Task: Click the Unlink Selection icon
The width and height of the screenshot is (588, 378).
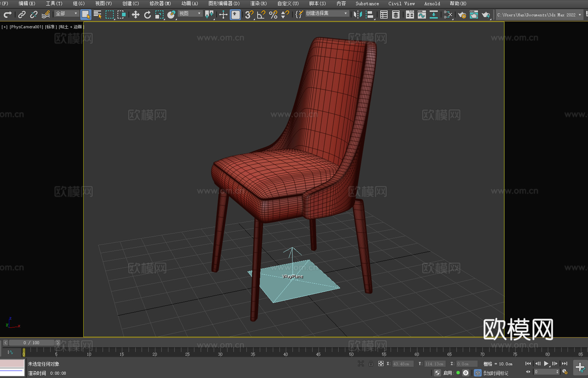Action: tap(34, 14)
